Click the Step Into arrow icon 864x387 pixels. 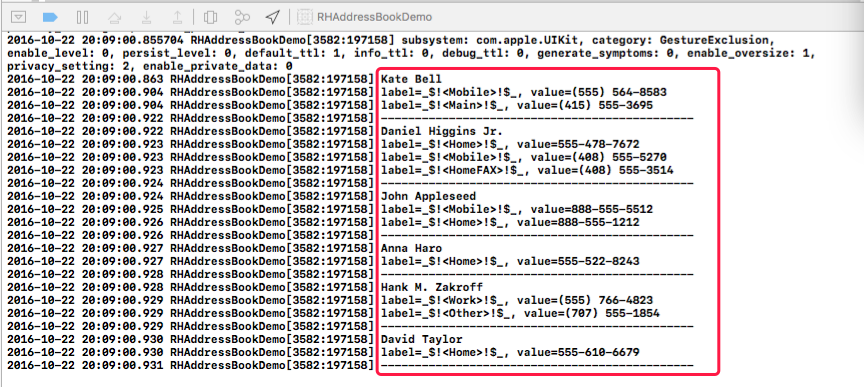(146, 17)
